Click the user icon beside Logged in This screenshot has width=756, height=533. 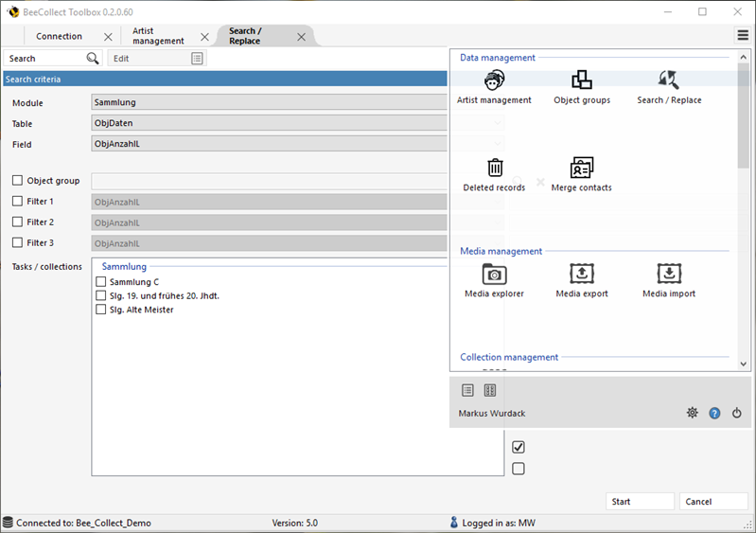coord(454,522)
